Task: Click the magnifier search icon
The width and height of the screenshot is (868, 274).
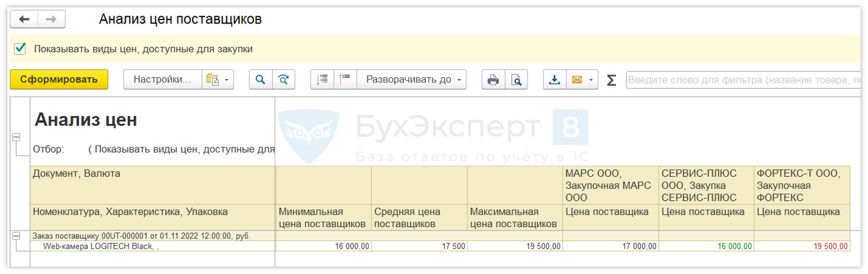Action: [261, 79]
